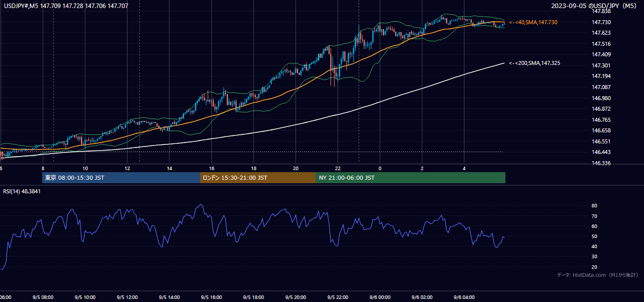Click the 147.194 price axis label
The image size is (644, 302).
coord(601,76)
